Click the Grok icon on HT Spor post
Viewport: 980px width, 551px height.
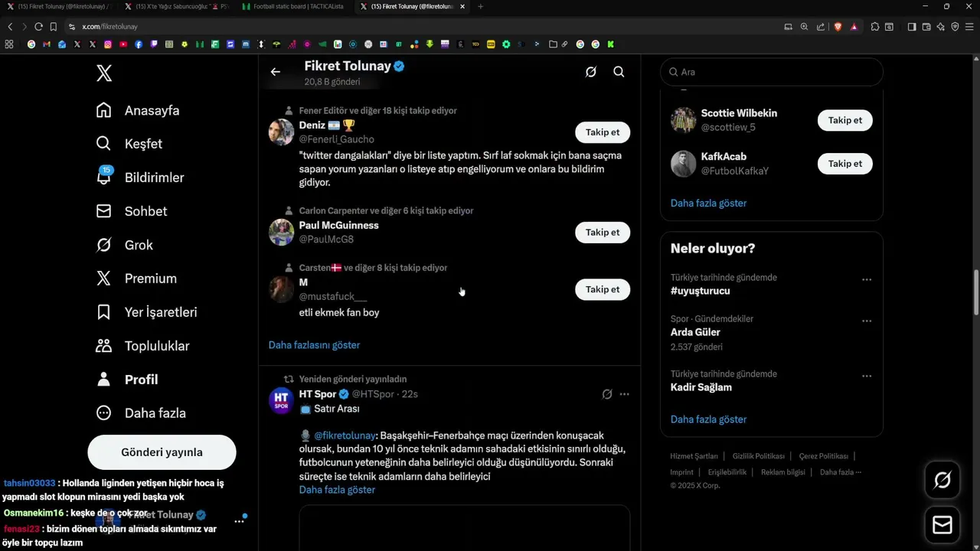[x=607, y=394]
